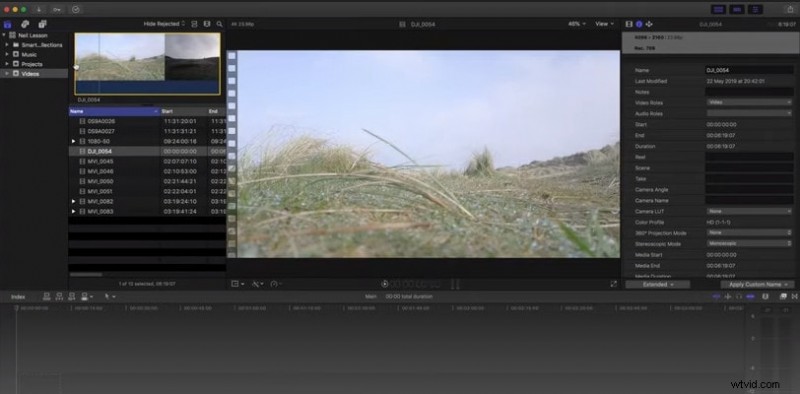The image size is (800, 394).
Task: Expand the 1080-50 clip row
Action: (73, 141)
